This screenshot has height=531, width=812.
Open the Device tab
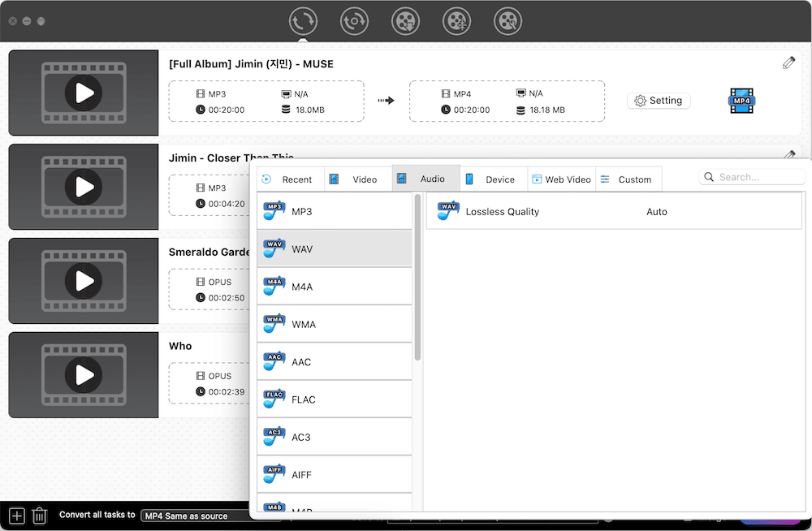(494, 179)
